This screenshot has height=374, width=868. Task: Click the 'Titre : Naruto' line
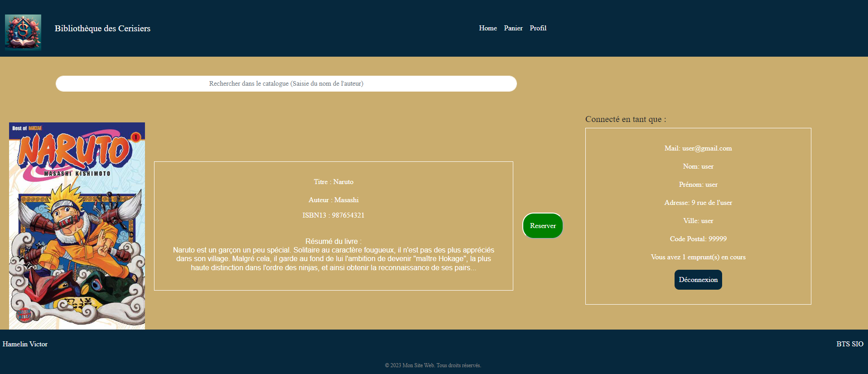pos(333,182)
